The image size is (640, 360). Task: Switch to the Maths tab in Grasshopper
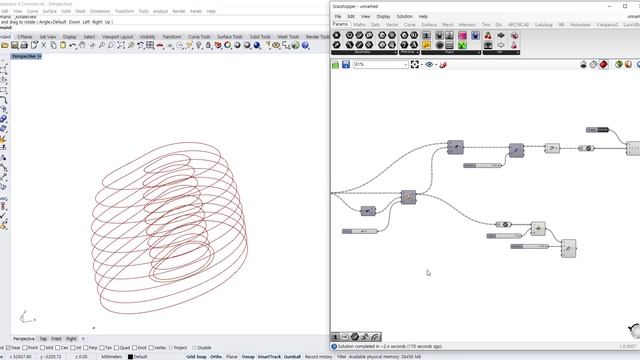click(359, 25)
